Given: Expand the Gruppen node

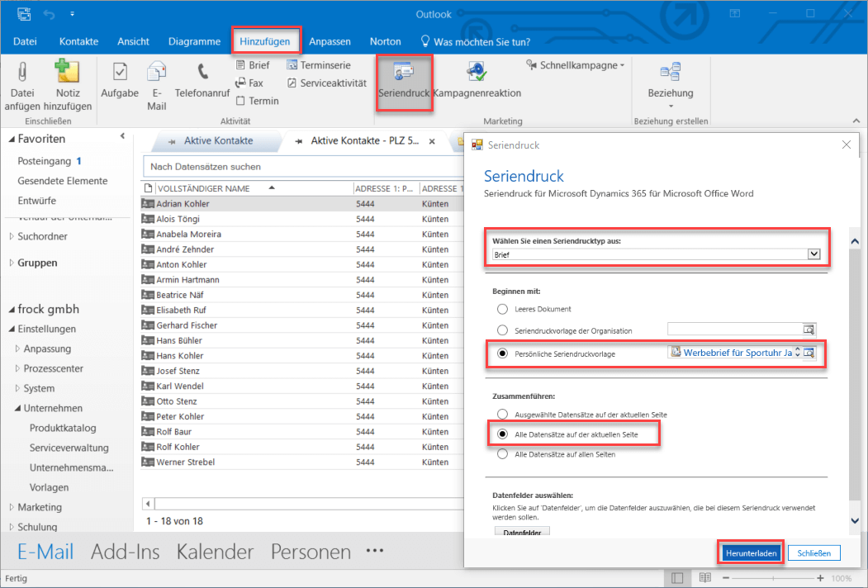Looking at the screenshot, I should point(12,263).
